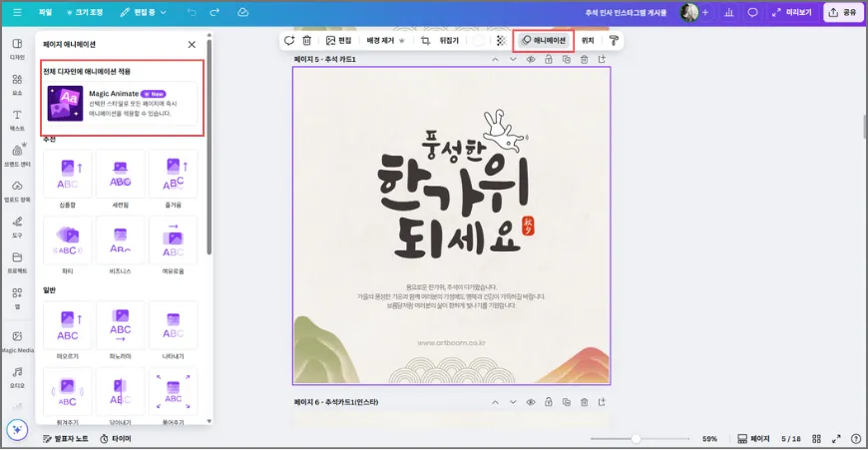Image resolution: width=868 pixels, height=450 pixels.
Task: Open the 크기 조정 menu
Action: (85, 12)
